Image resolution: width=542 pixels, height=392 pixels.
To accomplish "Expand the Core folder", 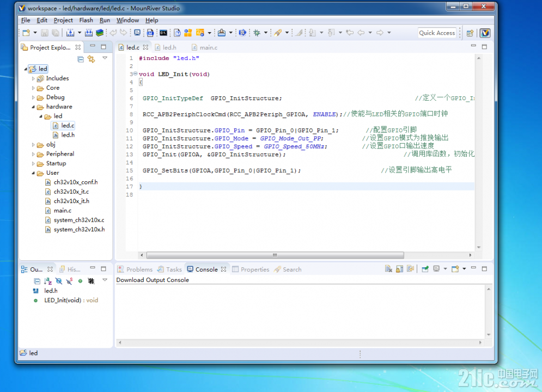I will (33, 88).
